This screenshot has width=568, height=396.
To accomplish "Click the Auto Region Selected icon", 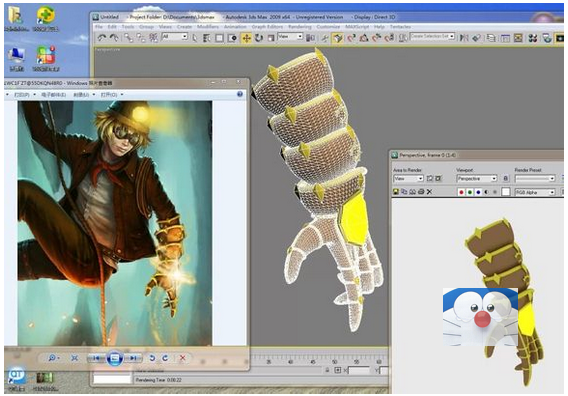I will pos(438,179).
